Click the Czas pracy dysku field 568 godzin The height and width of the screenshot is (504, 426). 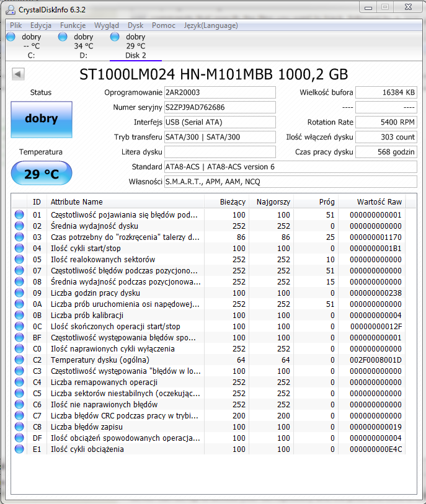(386, 152)
